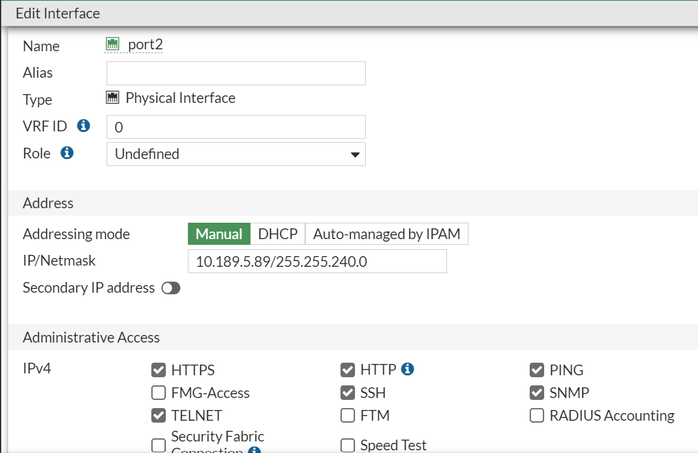Click the IP/Netmask input field

tap(316, 262)
